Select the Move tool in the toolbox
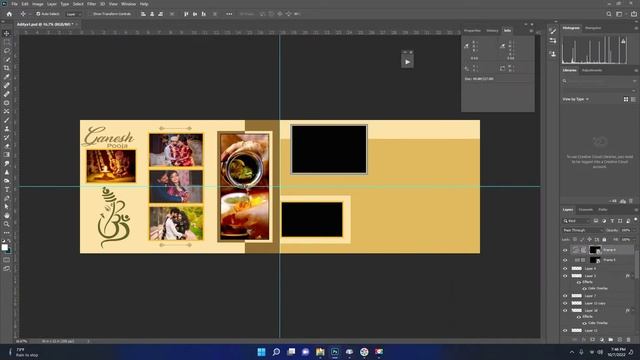Image resolution: width=640 pixels, height=360 pixels. pos(7,33)
